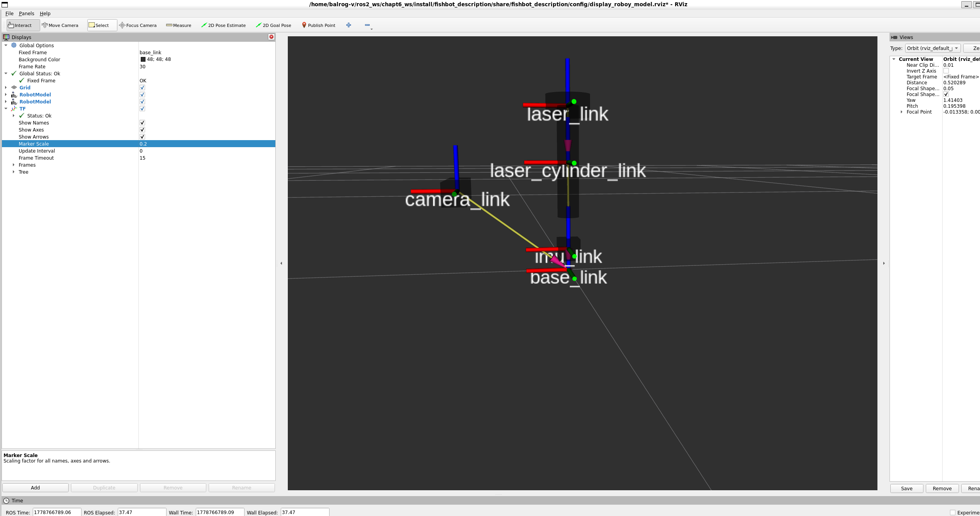Click the Distance value 0.520289
The height and width of the screenshot is (516, 980).
954,82
